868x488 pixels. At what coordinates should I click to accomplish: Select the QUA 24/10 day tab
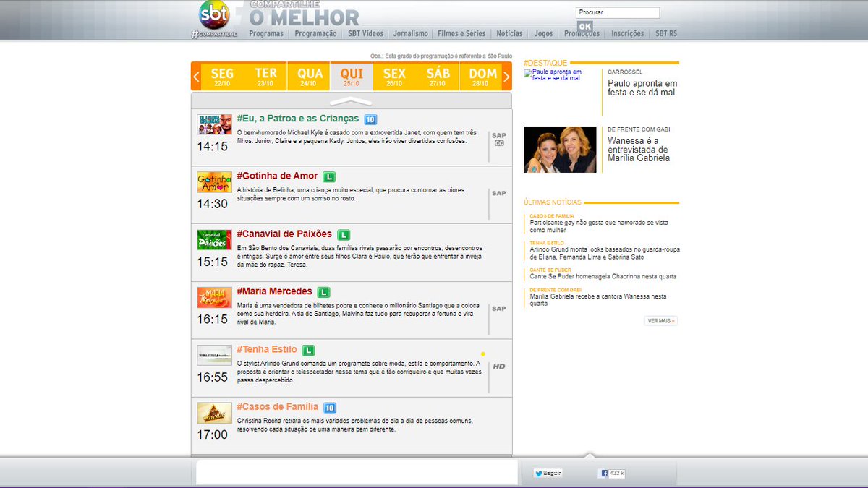[309, 76]
